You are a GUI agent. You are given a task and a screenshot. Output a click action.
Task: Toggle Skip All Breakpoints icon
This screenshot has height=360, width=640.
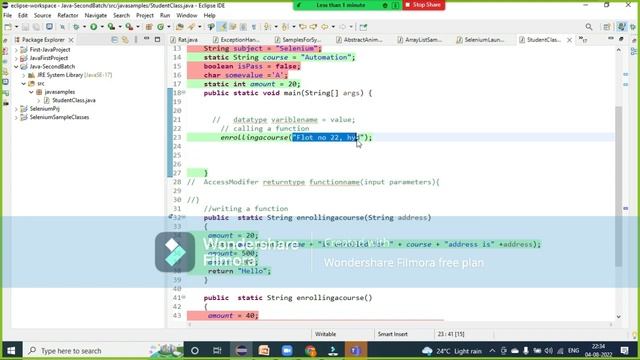click(62, 27)
